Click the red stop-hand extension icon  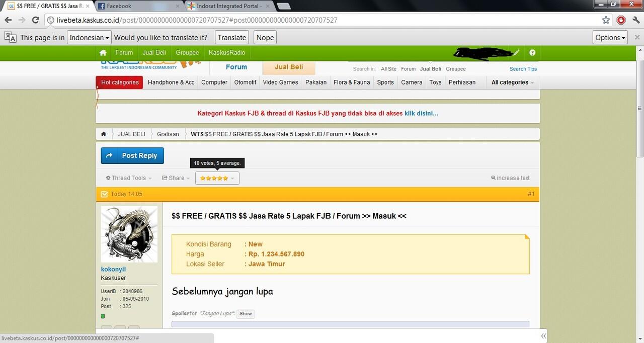point(621,20)
